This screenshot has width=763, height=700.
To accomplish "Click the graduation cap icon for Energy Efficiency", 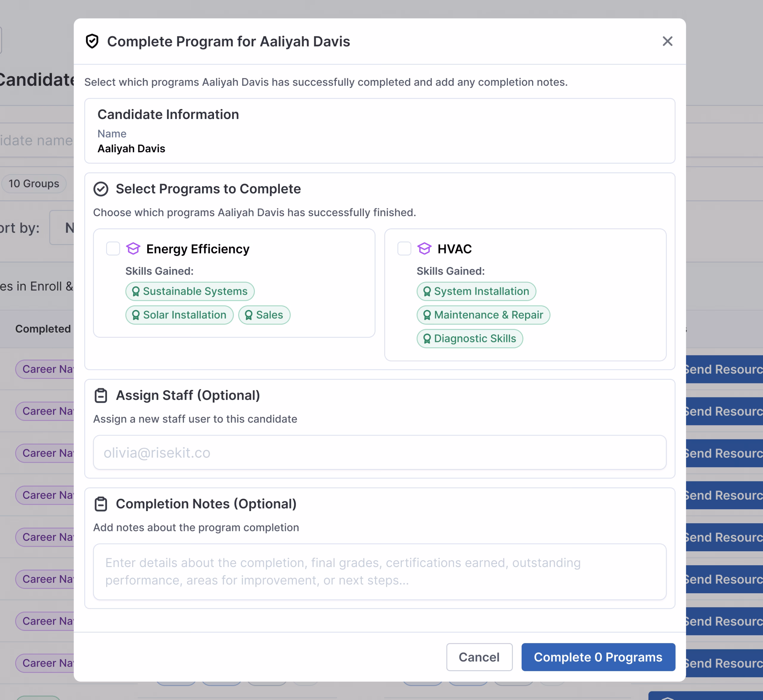I will click(x=133, y=249).
